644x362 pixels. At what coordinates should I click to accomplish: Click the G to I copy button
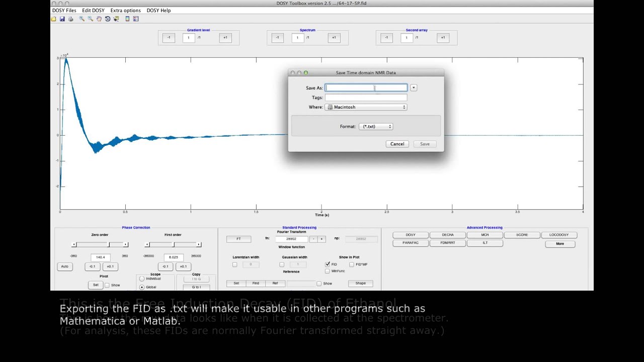click(x=196, y=287)
